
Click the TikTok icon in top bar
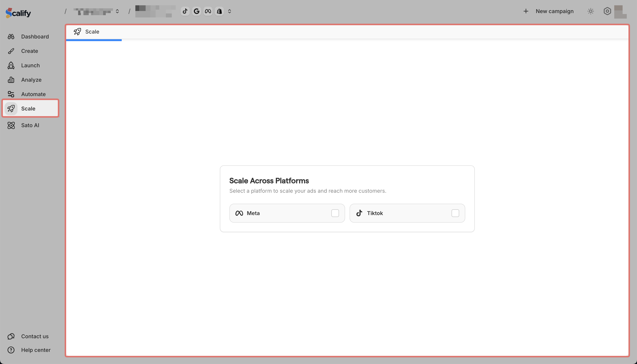[185, 11]
